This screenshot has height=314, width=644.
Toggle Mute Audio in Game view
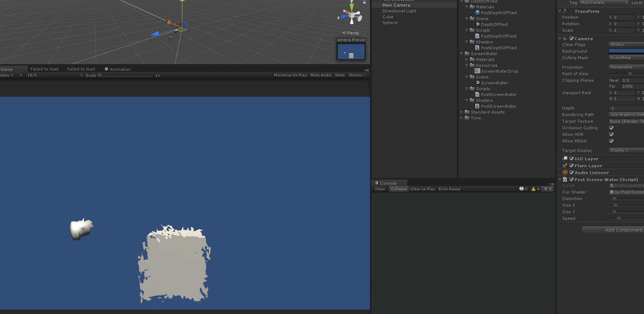(x=321, y=75)
